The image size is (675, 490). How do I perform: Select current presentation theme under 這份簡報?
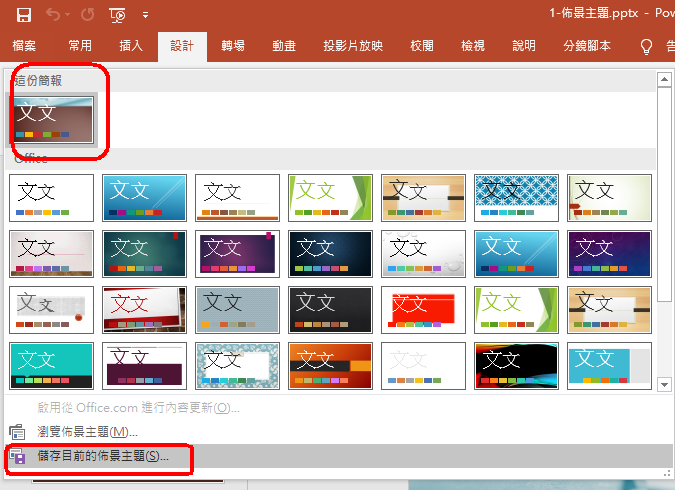pos(53,120)
